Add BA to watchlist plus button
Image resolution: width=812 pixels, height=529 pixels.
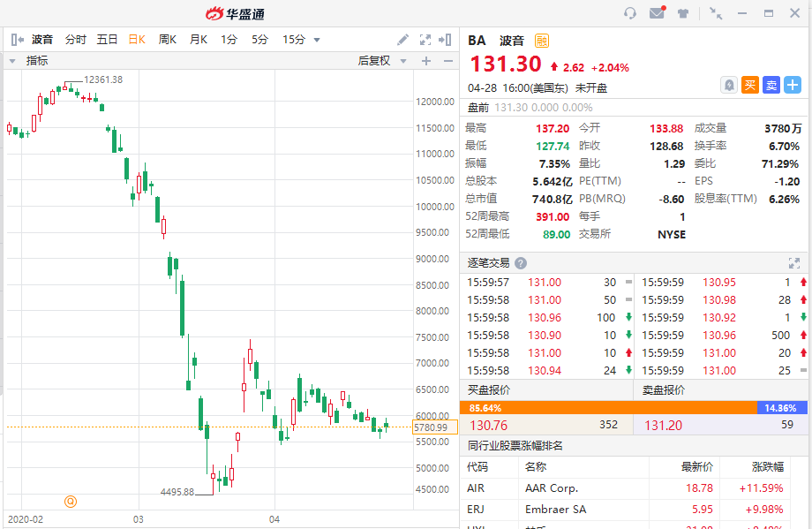pyautogui.click(x=793, y=85)
